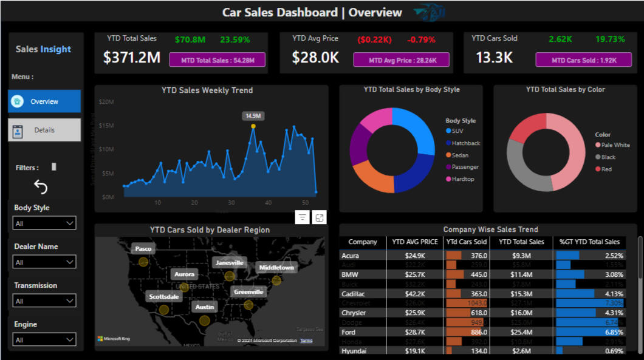Image resolution: width=644 pixels, height=360 pixels.
Task: Open the Transmission filter dropdown
Action: click(x=44, y=301)
